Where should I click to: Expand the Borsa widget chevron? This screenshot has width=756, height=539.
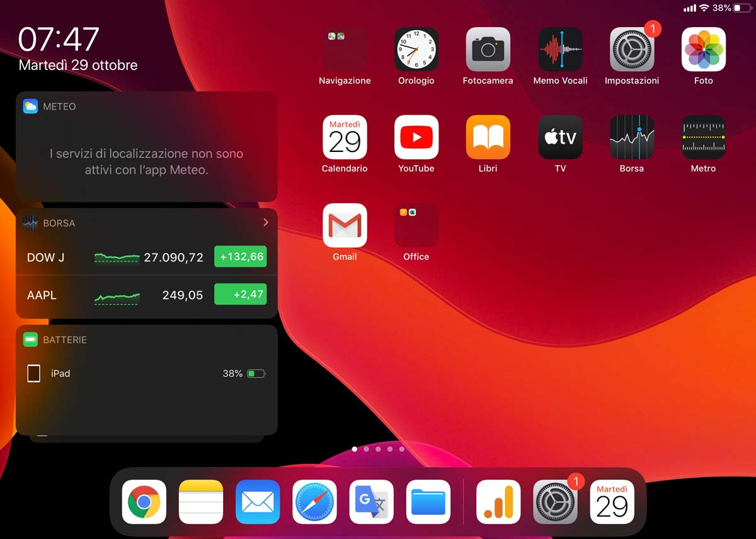point(265,222)
